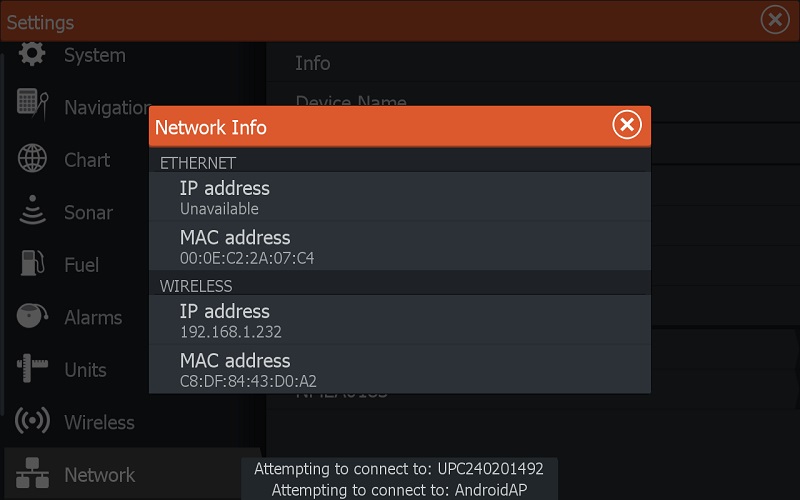Select the Alarms bell icon
This screenshot has height=500, width=800.
point(32,317)
